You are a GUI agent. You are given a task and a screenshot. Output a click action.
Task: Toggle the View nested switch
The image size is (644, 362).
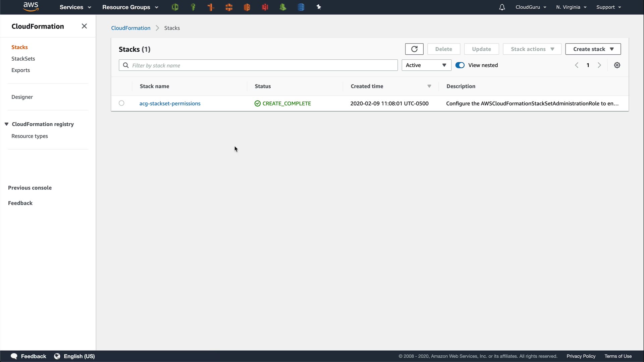pos(460,65)
